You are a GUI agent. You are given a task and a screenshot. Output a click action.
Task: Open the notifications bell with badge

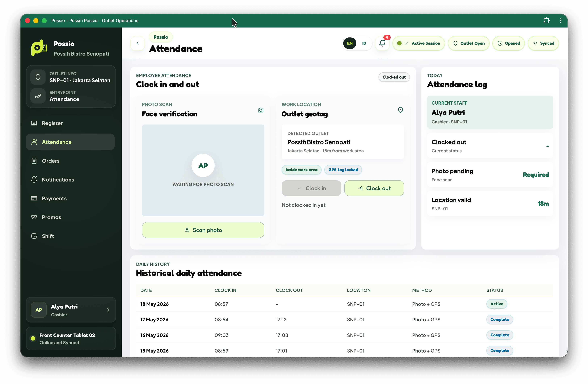coord(382,43)
